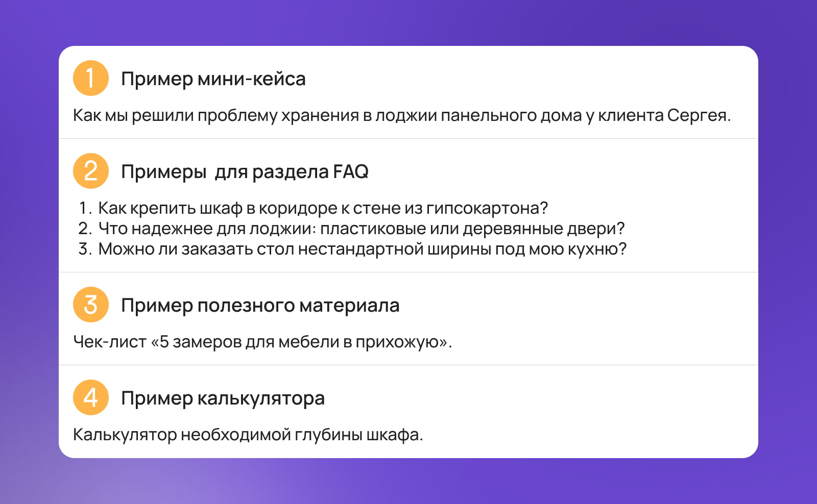The width and height of the screenshot is (817, 504).
Task: Click the text about client Сергей's loggia storage
Action: point(401,115)
